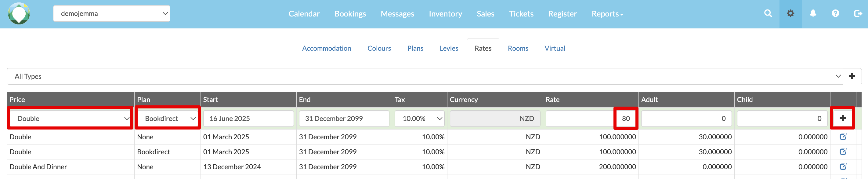Open the Bookdirect plan dropdown

pos(168,118)
